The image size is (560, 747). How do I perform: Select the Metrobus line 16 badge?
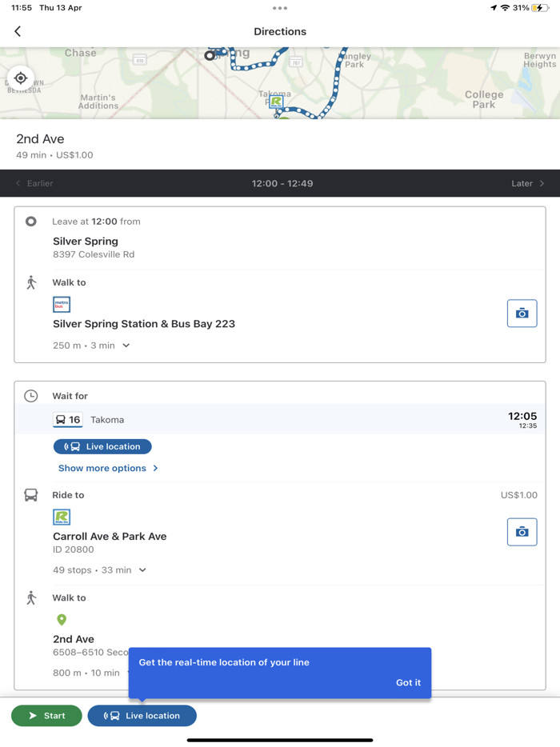point(67,419)
